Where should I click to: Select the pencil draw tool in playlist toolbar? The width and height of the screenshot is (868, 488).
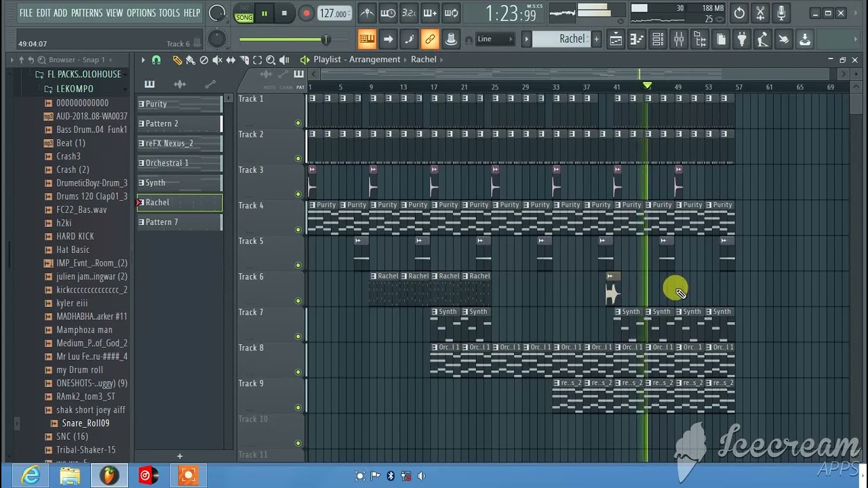coord(177,60)
